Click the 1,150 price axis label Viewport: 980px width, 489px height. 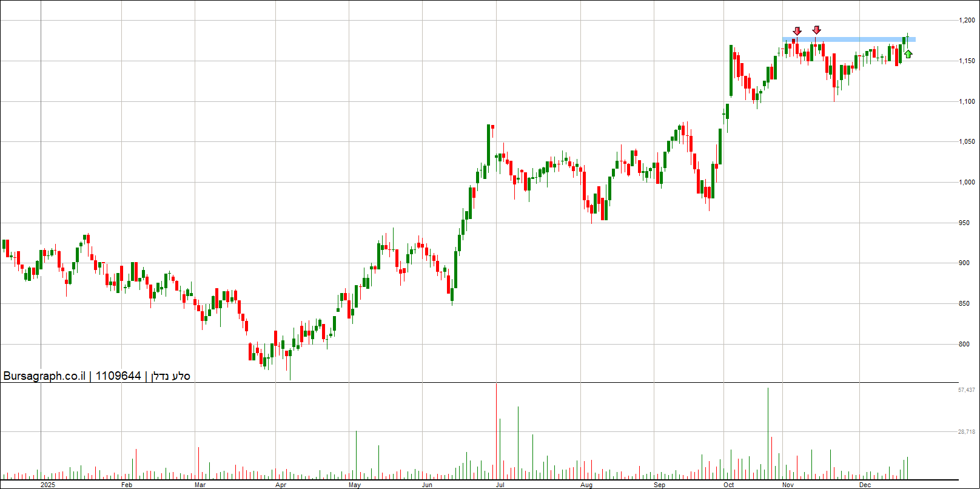(x=967, y=61)
